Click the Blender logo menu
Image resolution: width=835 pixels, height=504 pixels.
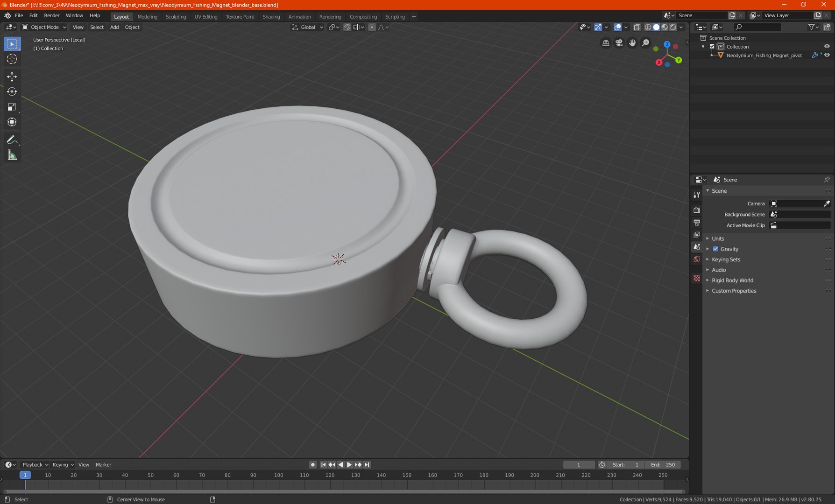pos(7,15)
